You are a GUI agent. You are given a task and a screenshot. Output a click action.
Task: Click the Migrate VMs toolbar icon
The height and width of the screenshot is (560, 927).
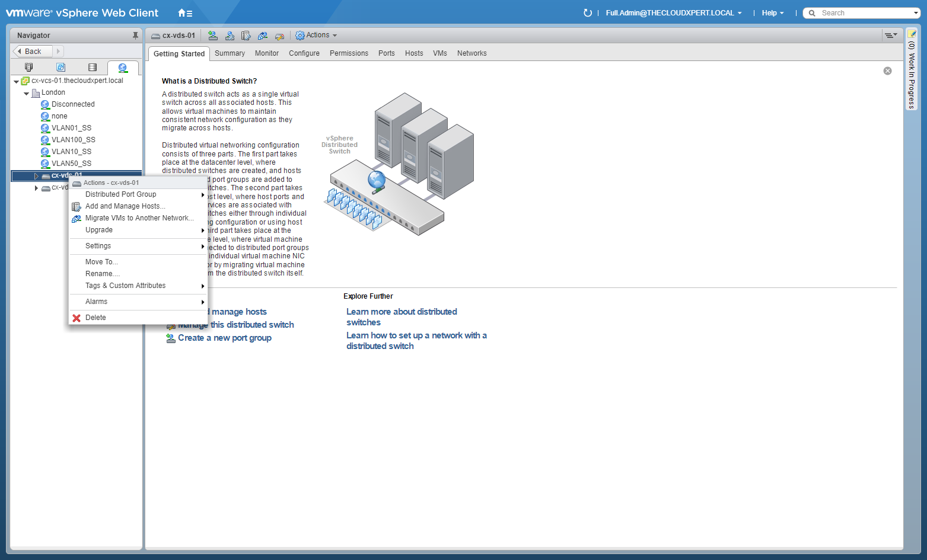[263, 36]
